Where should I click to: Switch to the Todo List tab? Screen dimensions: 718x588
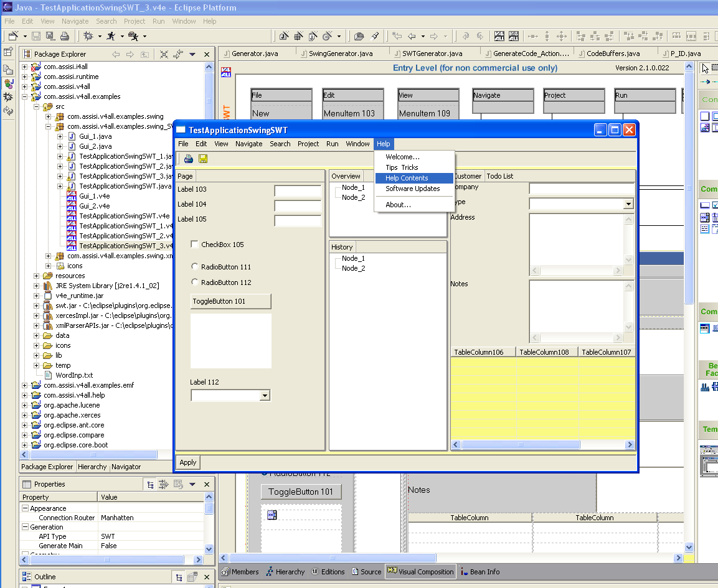pos(499,176)
